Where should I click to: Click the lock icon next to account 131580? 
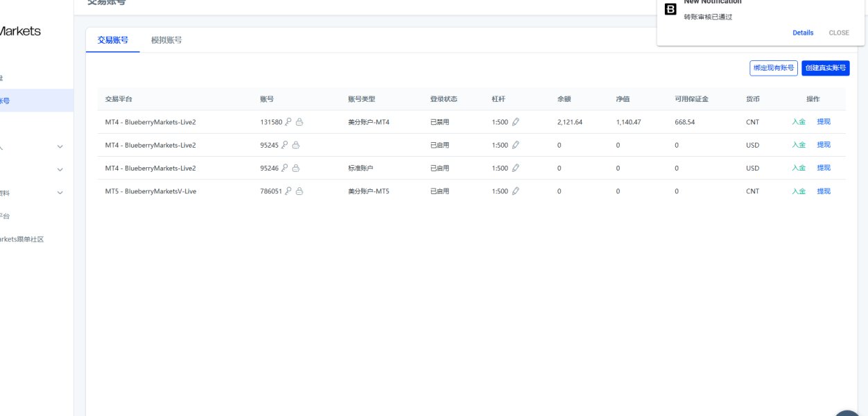coord(300,122)
